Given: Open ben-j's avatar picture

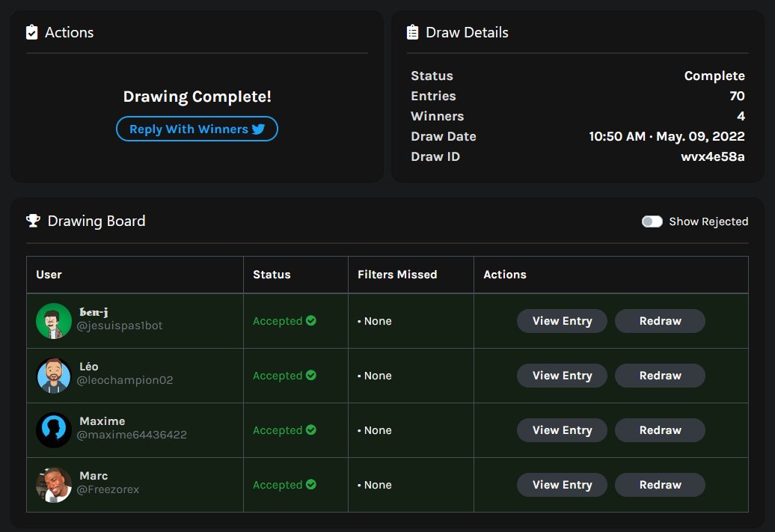Looking at the screenshot, I should tap(54, 321).
